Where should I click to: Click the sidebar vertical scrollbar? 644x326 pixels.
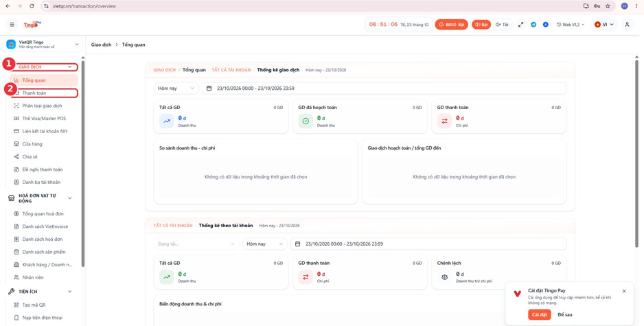[83, 164]
